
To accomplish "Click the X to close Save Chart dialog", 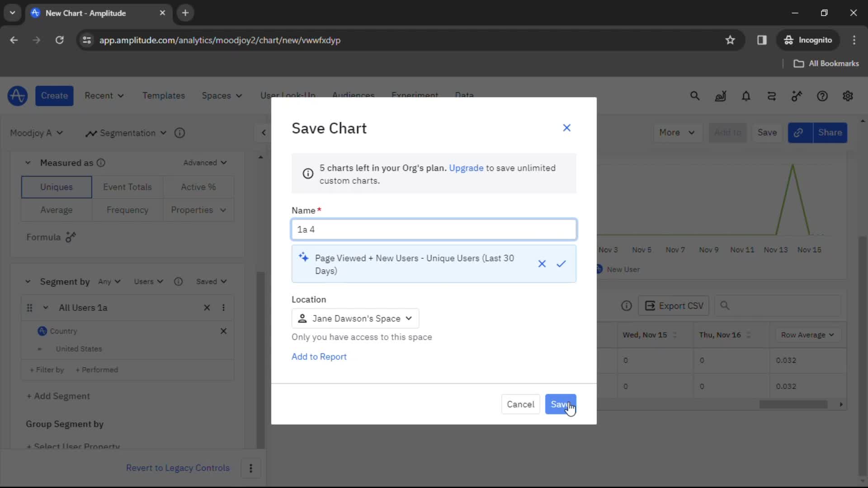I will tap(567, 127).
